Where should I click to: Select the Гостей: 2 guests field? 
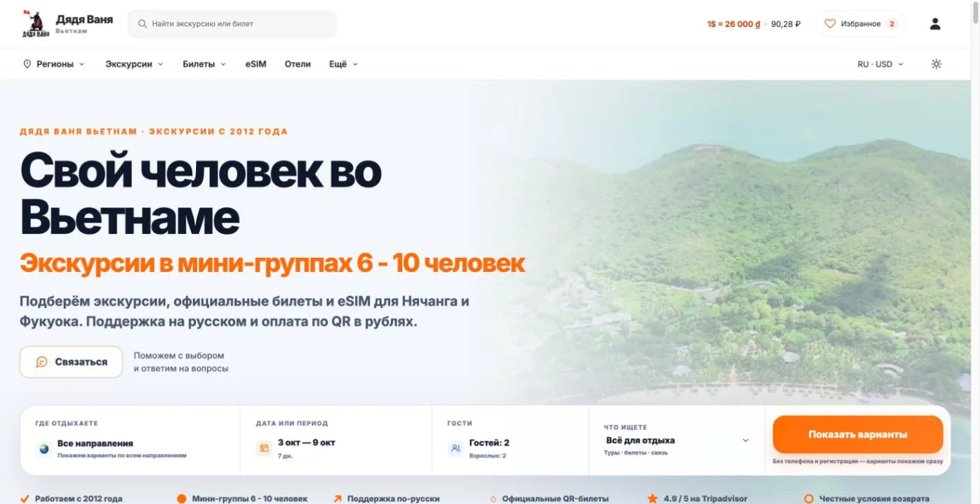[x=510, y=441]
